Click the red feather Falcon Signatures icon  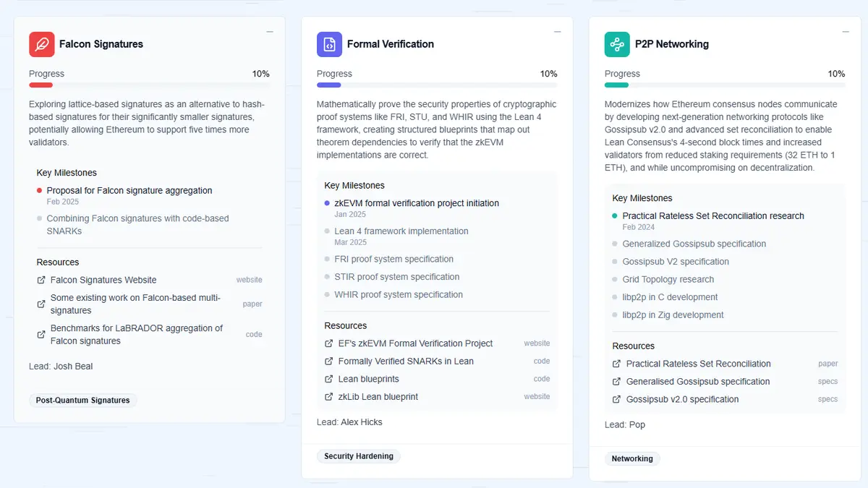click(42, 44)
